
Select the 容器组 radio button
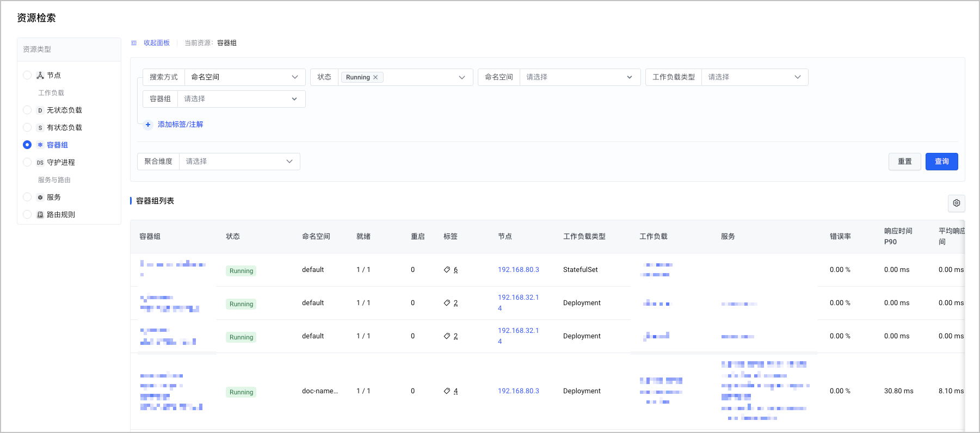pos(27,145)
